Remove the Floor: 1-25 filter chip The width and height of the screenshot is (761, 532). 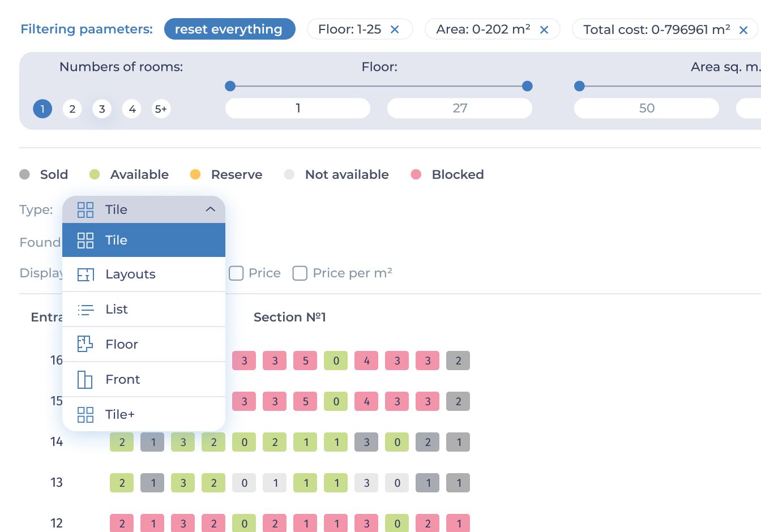click(x=395, y=29)
